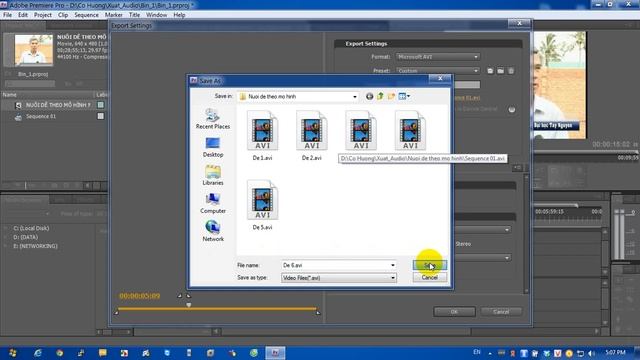Close the Save As dialog
The width and height of the screenshot is (640, 360).
tap(440, 78)
